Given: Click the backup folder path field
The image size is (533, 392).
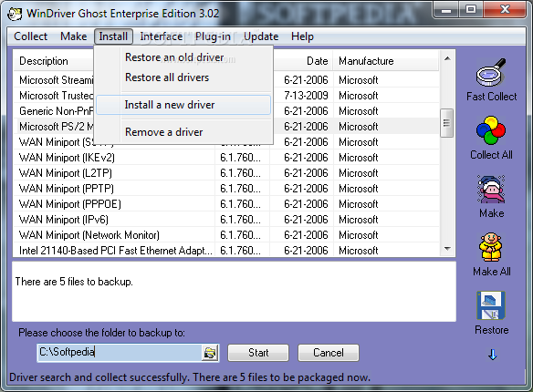Looking at the screenshot, I should tap(120, 352).
